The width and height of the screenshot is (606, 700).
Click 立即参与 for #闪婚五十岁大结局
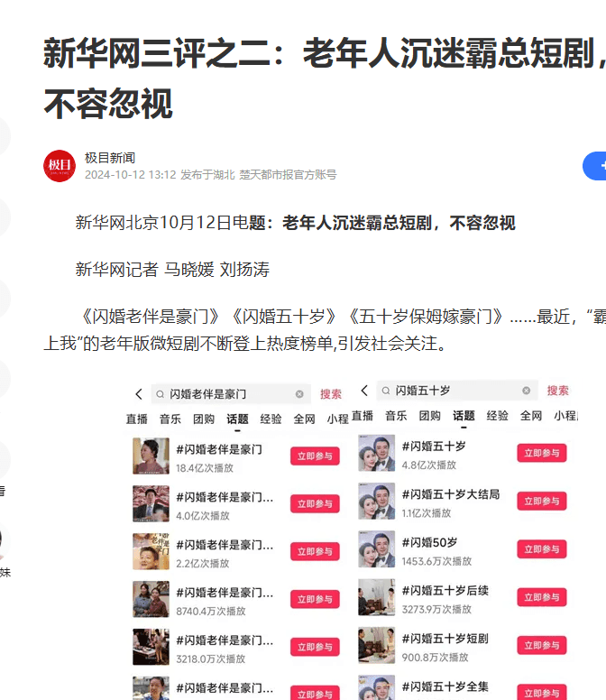[542, 502]
